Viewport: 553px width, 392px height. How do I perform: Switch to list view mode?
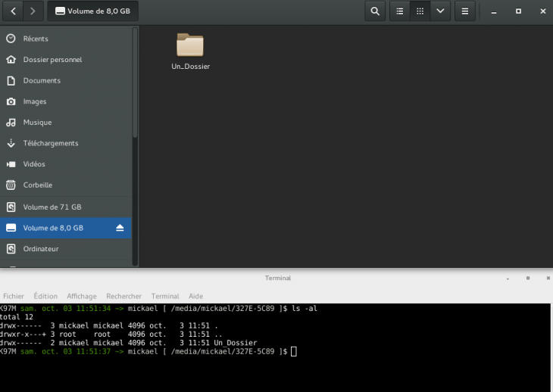(399, 11)
